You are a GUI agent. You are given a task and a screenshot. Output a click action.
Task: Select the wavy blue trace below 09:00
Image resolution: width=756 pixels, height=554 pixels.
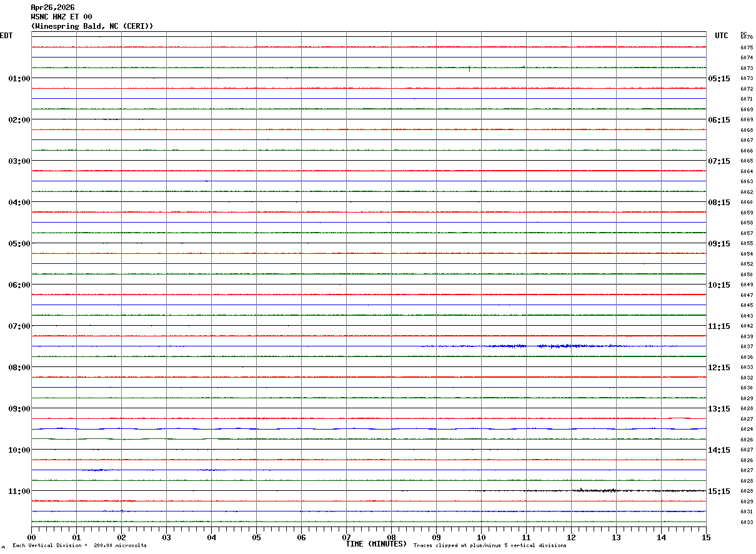click(369, 428)
